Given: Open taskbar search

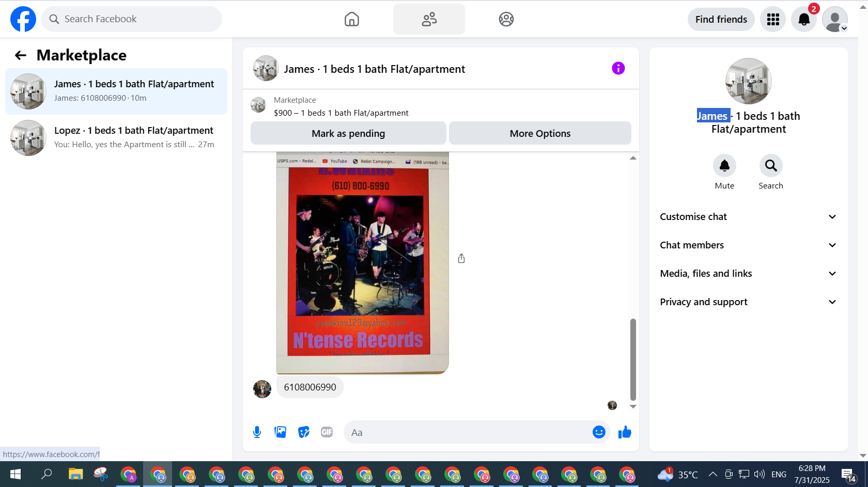Looking at the screenshot, I should (x=47, y=474).
